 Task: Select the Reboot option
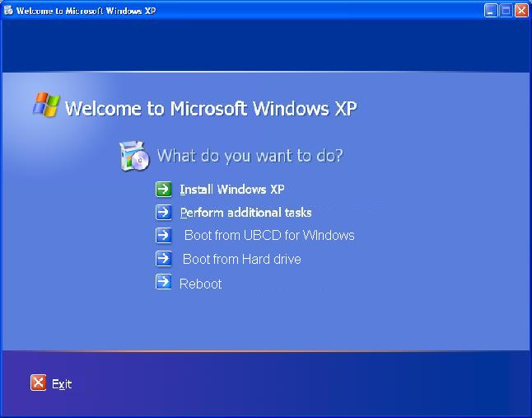200,284
